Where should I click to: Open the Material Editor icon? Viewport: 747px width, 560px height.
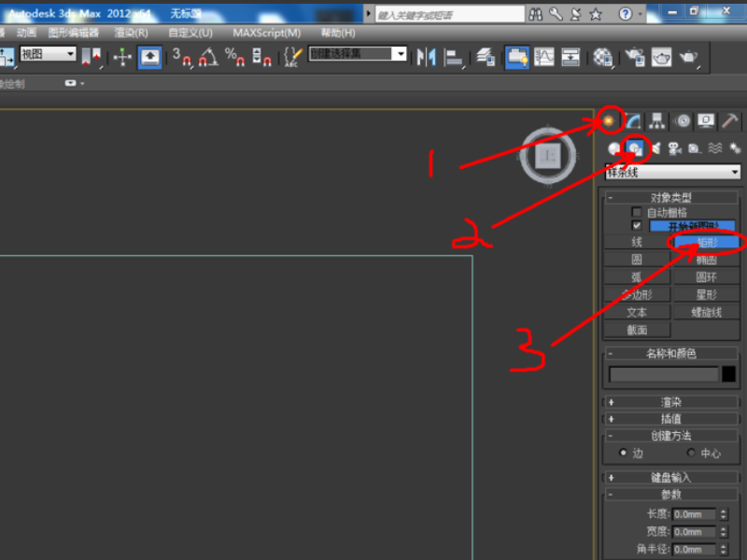coord(603,57)
